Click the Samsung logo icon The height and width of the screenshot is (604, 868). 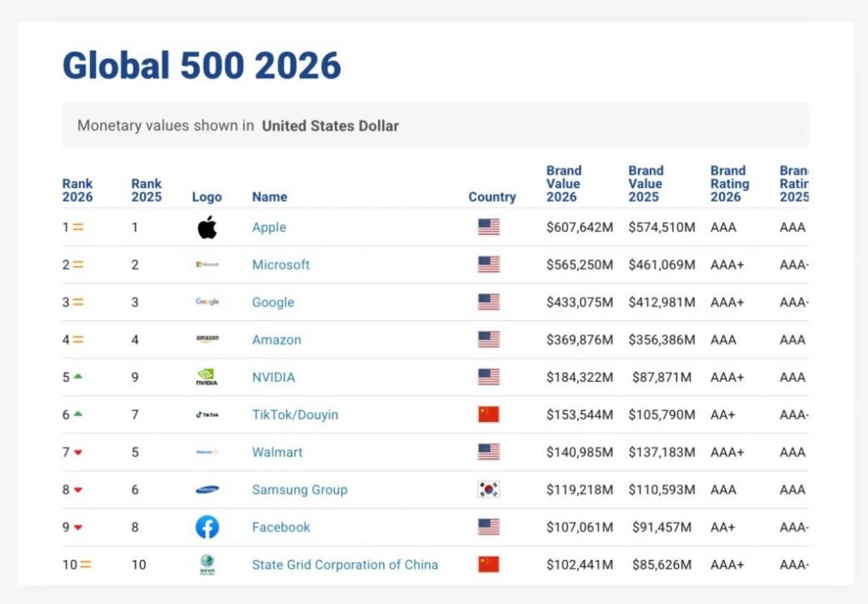click(x=206, y=490)
